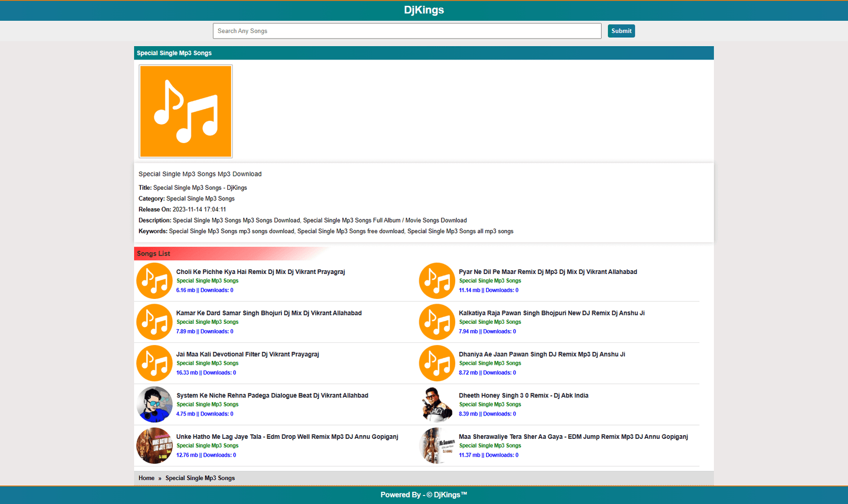Open Kalkatiya Raja Pawan Singh Bhojpuri song link
This screenshot has height=504, width=848.
click(551, 313)
